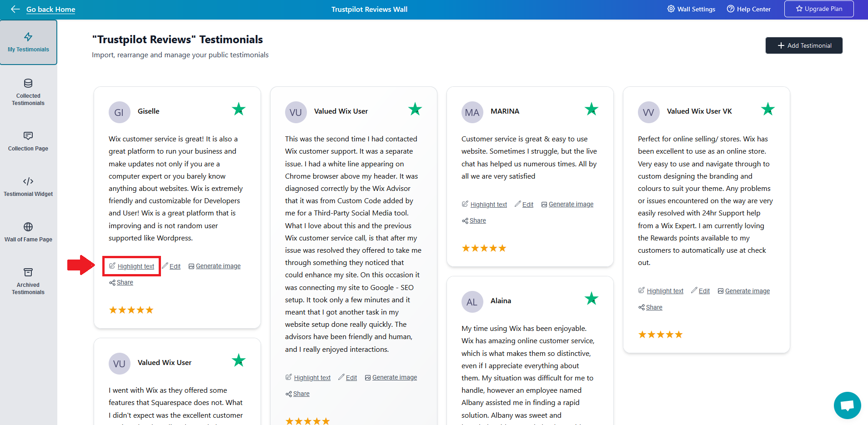This screenshot has height=425, width=868.
Task: Click Add Testimonial button
Action: coord(804,45)
